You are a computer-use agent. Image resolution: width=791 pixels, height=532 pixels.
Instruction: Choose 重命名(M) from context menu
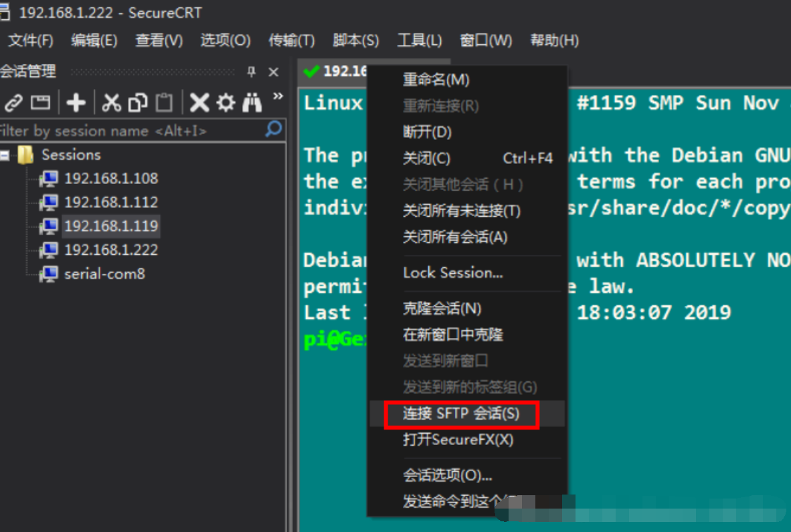click(467, 80)
